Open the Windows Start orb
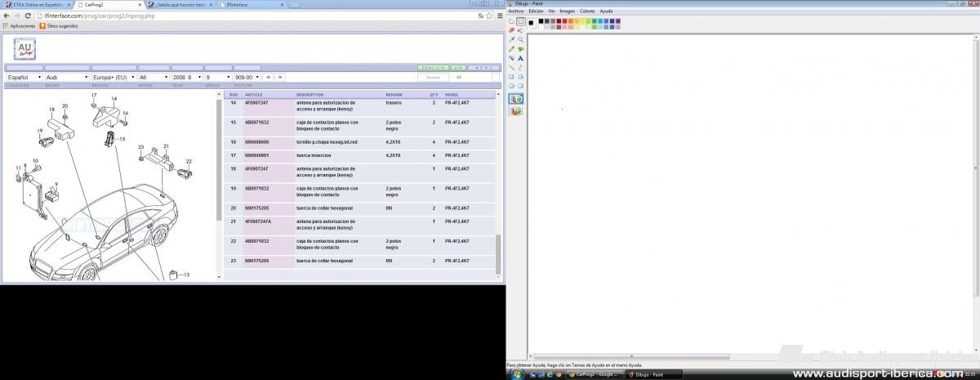This screenshot has width=980, height=380. (x=516, y=373)
